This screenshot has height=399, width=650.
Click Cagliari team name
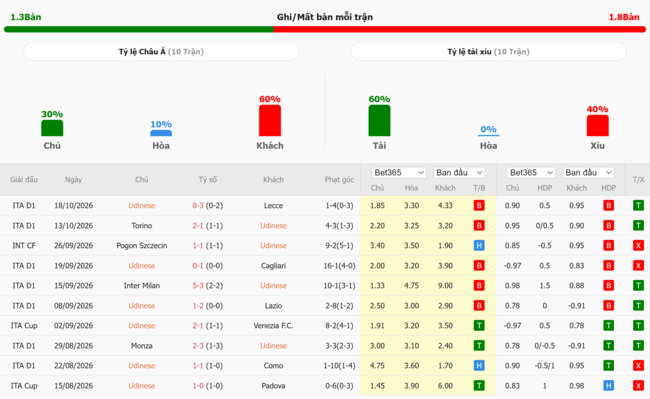273,266
